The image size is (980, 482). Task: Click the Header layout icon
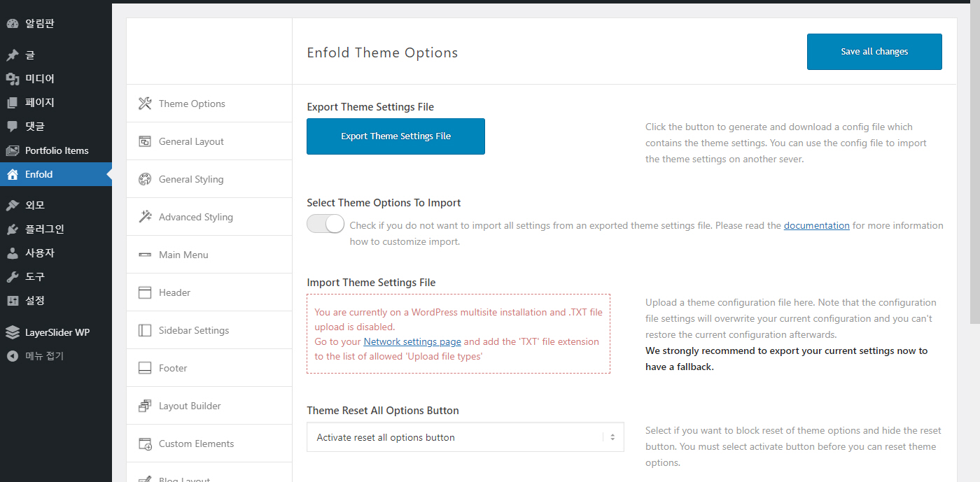pos(145,292)
